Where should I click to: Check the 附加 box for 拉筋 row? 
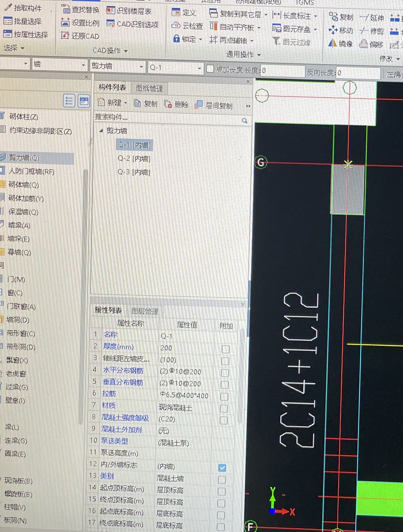[224, 396]
